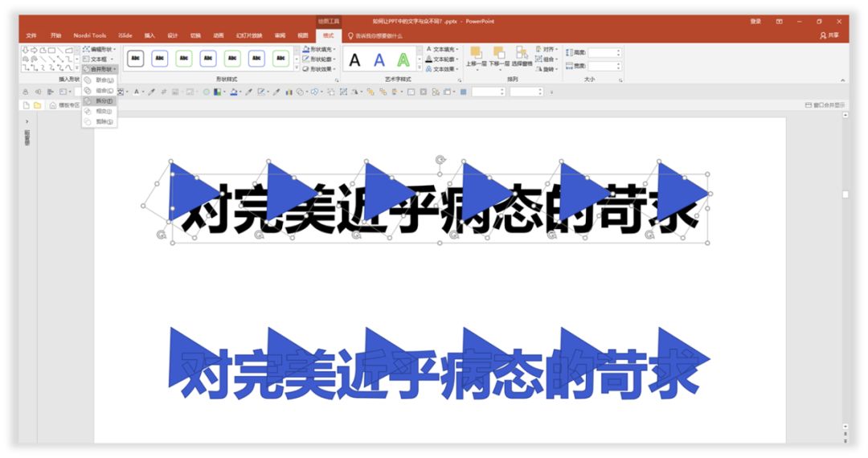The image size is (868, 458).
Task: Open the 旋转 rotate dropdown
Action: click(547, 69)
